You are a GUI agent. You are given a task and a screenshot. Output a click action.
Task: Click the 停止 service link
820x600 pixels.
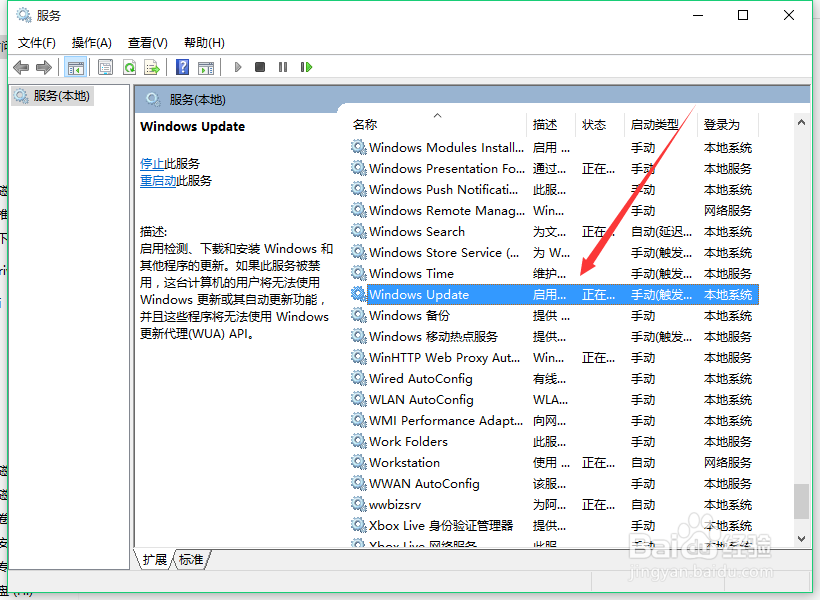[x=152, y=164]
